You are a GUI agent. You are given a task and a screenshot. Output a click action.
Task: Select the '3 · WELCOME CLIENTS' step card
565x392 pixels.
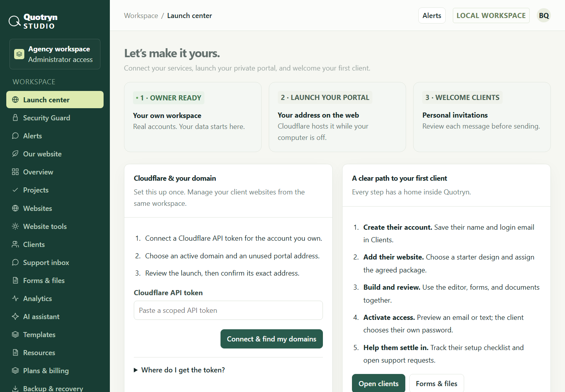click(482, 117)
